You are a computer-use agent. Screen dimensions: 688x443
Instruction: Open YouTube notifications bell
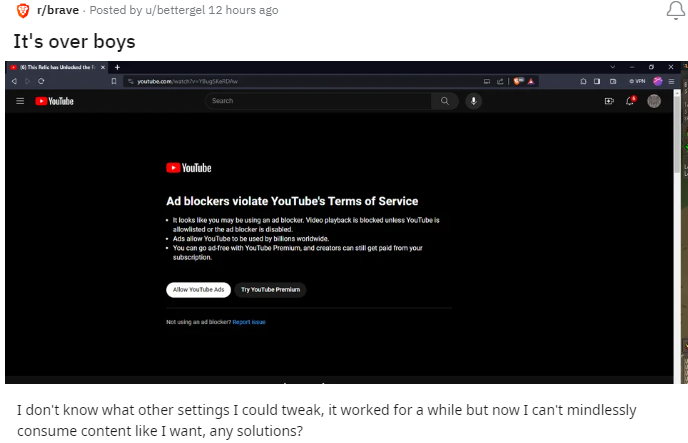click(631, 101)
